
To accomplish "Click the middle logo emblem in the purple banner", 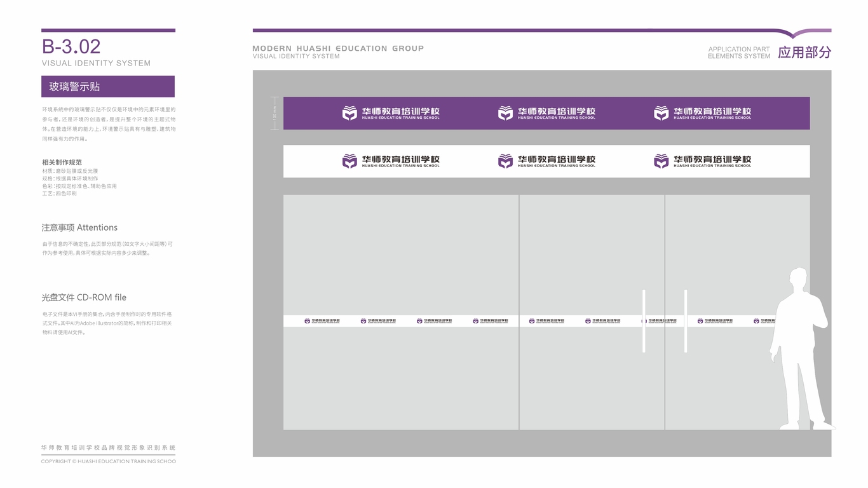I will point(505,113).
